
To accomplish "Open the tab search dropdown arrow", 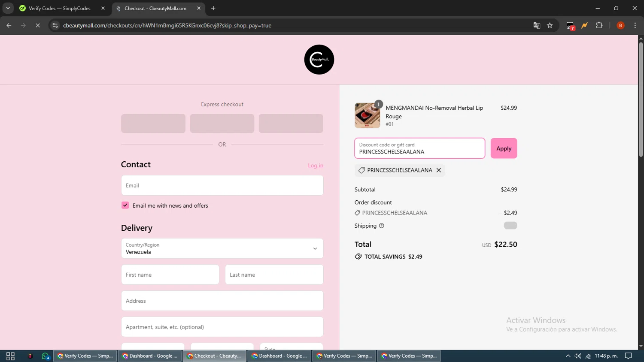I will [8, 8].
